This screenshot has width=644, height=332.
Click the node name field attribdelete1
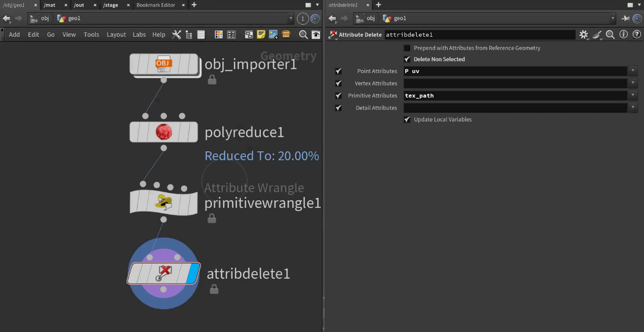(x=479, y=35)
